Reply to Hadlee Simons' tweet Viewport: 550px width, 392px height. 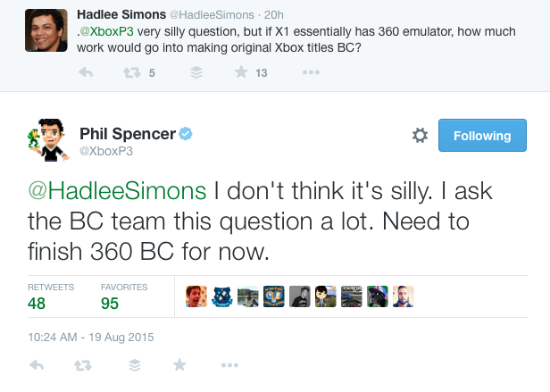click(86, 72)
